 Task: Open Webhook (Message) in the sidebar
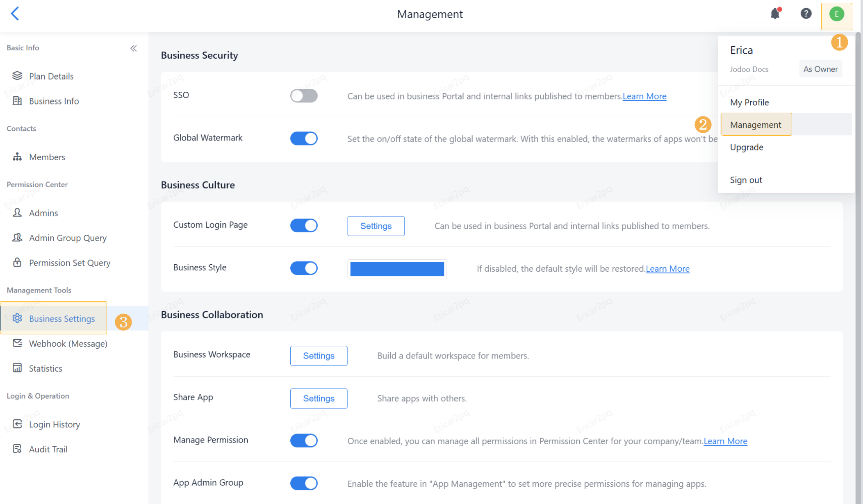68,343
